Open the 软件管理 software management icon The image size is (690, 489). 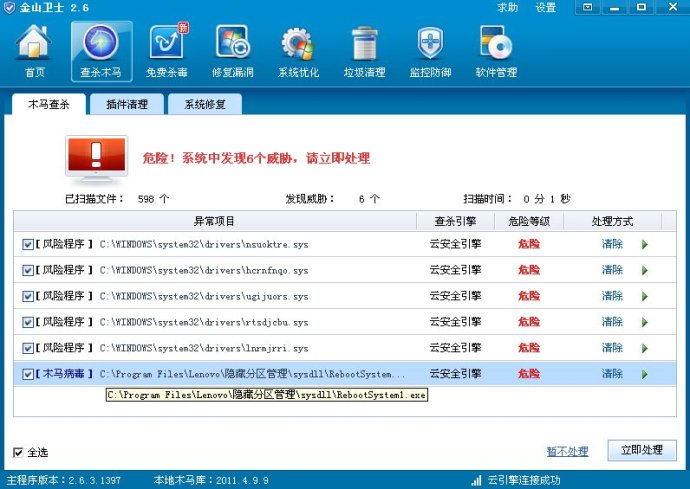(x=496, y=43)
